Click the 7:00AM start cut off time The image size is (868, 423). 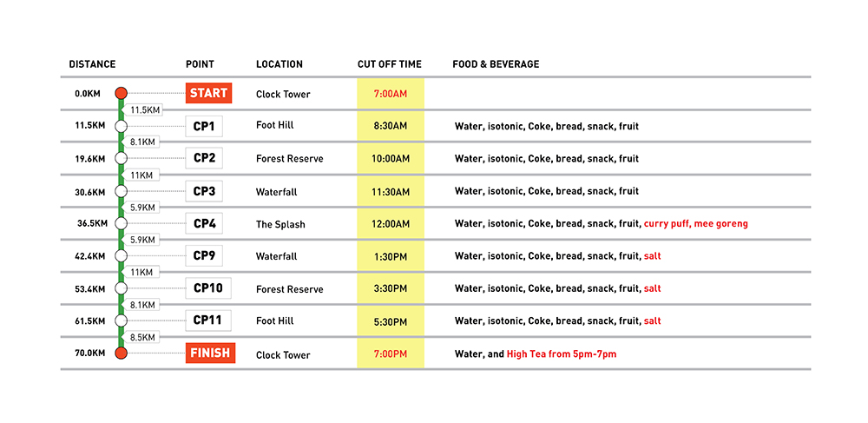[x=391, y=94]
